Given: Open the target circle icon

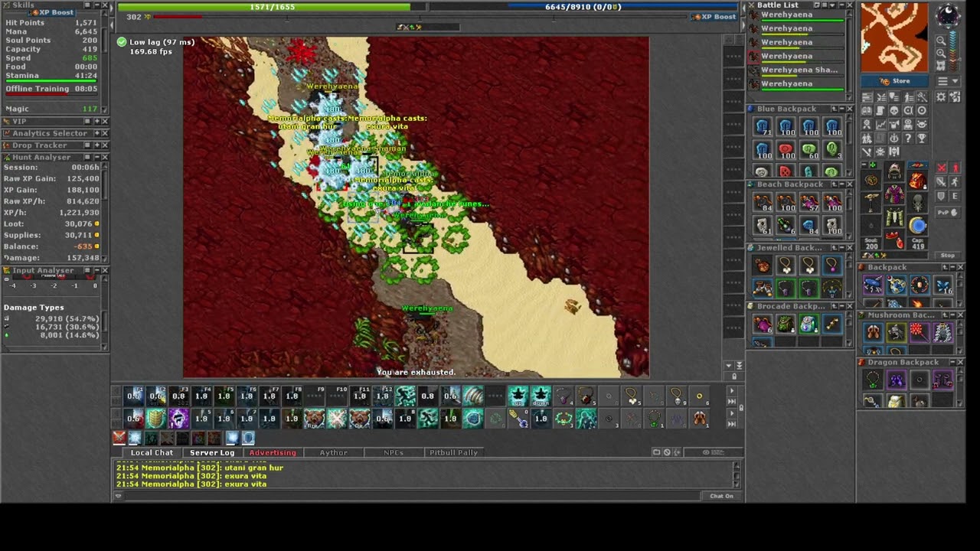Looking at the screenshot, I should [x=922, y=110].
